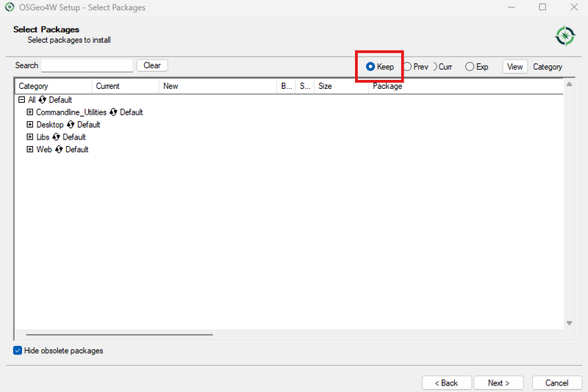
Task: Click the Current column header
Action: (x=125, y=86)
